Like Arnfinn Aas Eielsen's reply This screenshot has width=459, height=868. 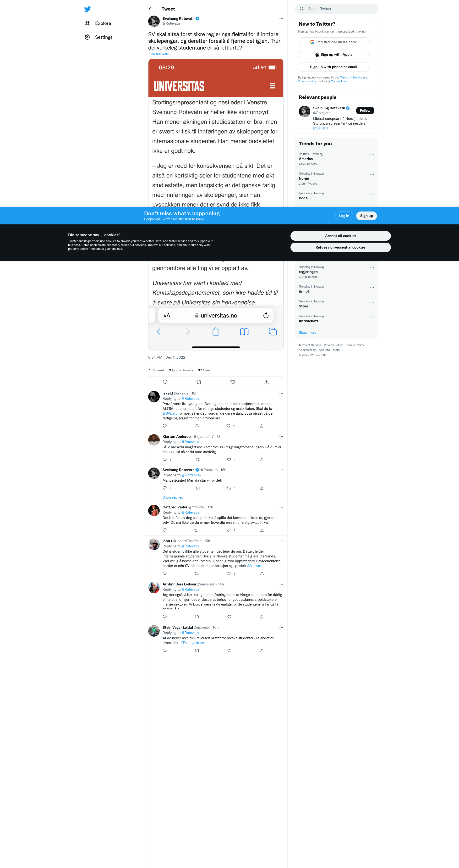tap(229, 617)
